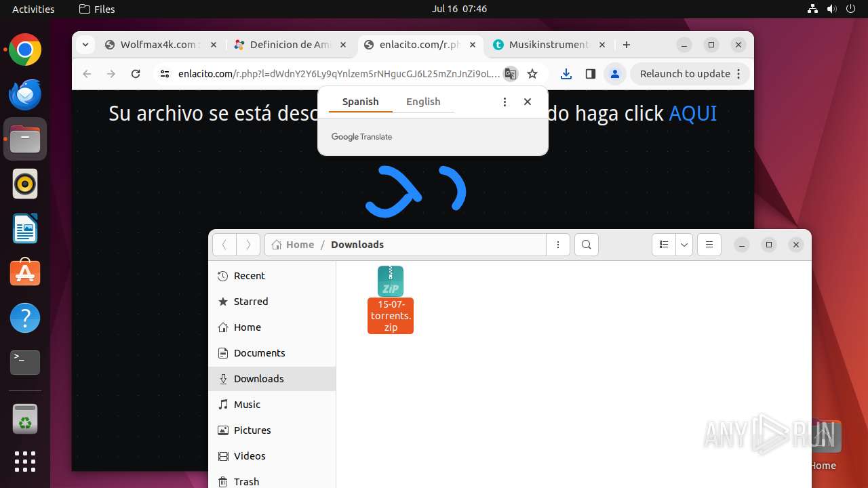Open new Chrome tab

tap(627, 45)
